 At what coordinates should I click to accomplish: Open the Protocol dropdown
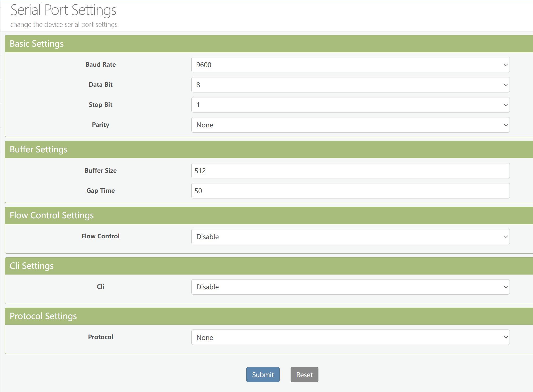[350, 337]
